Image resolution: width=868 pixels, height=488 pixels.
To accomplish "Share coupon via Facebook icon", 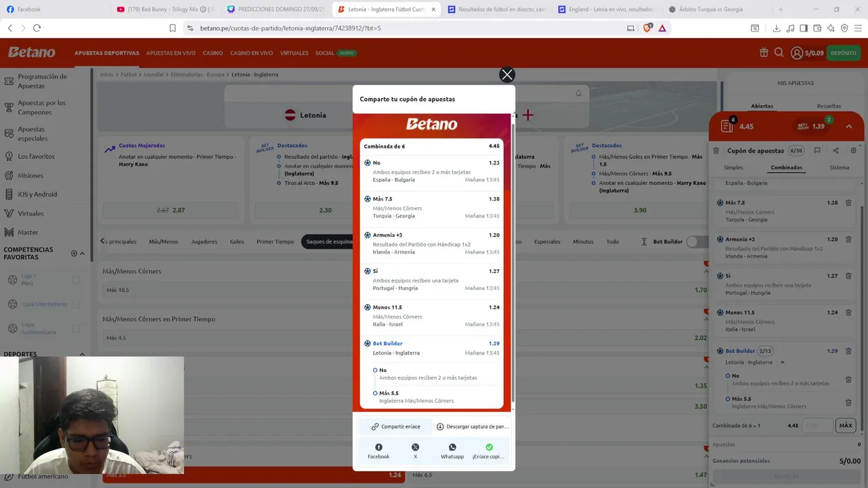I will point(378,447).
